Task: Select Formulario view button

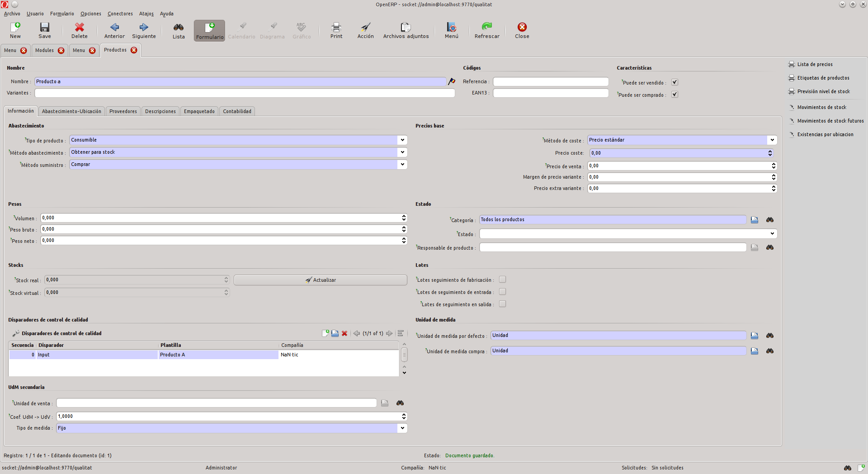Action: coord(210,31)
